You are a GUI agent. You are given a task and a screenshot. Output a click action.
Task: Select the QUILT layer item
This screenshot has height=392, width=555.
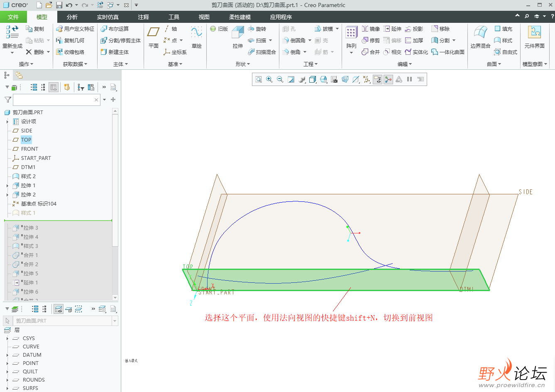[x=30, y=372]
